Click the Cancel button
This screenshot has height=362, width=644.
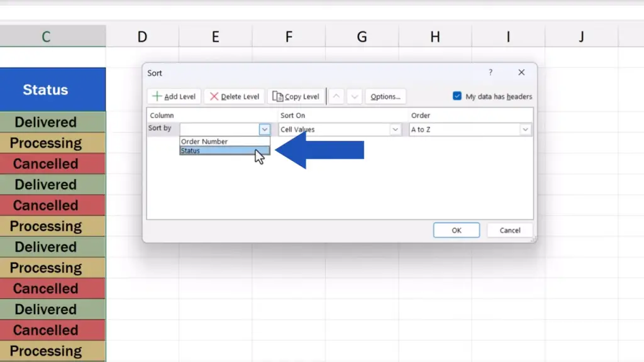coord(510,231)
